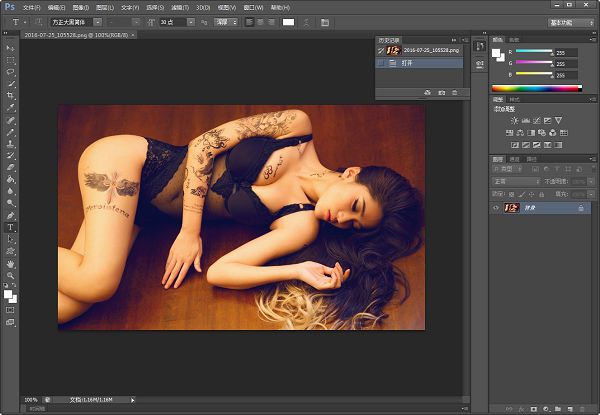
Task: Click the R channel color slider
Action: [x=534, y=51]
